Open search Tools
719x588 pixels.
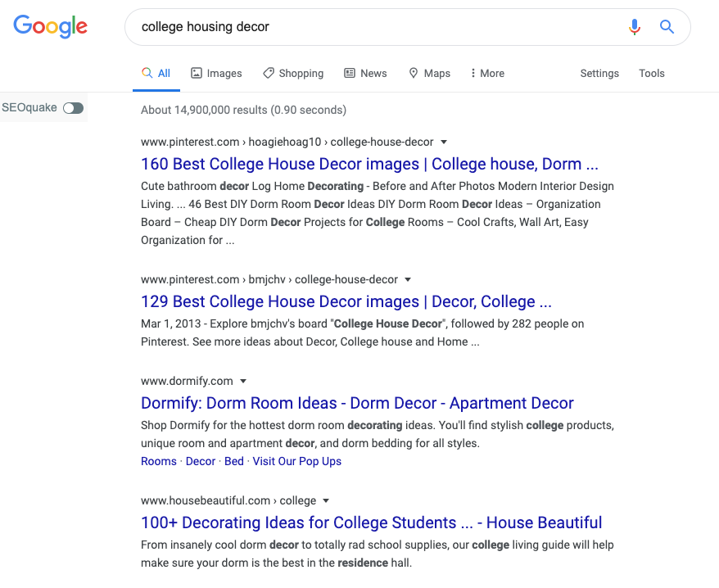(652, 74)
